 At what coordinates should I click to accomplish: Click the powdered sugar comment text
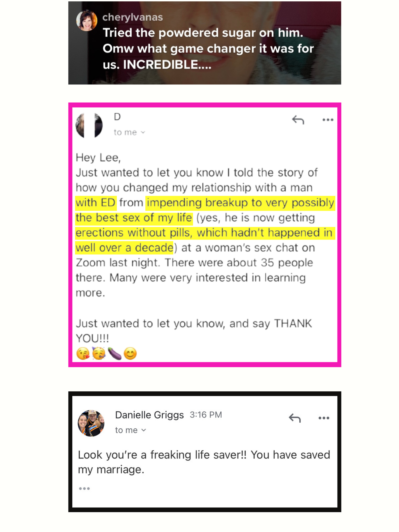click(208, 49)
